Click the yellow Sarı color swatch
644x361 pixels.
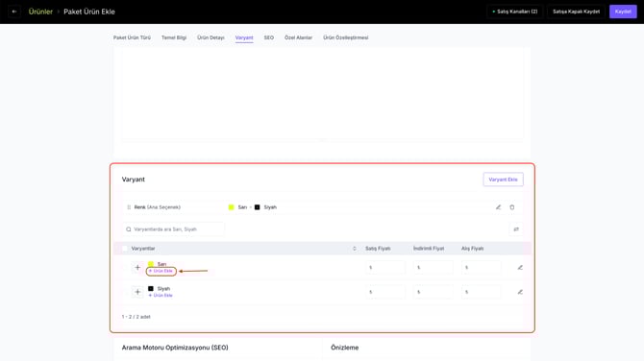click(151, 264)
